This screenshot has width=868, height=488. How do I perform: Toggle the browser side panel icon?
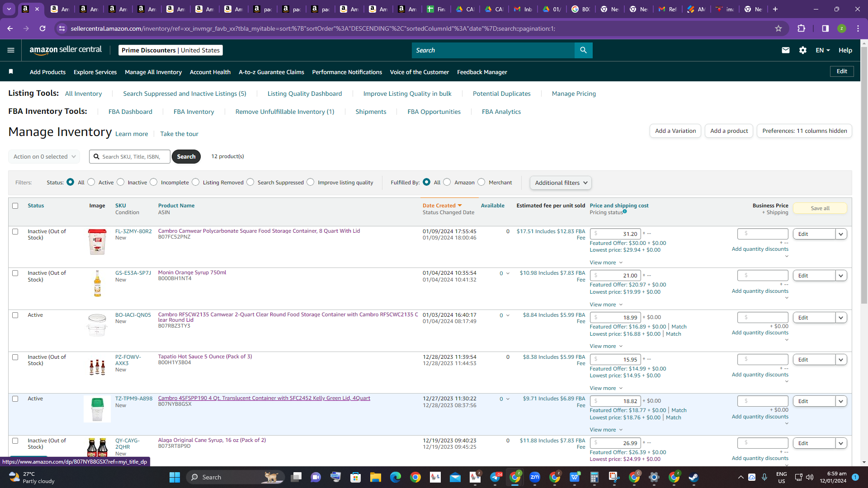point(826,28)
